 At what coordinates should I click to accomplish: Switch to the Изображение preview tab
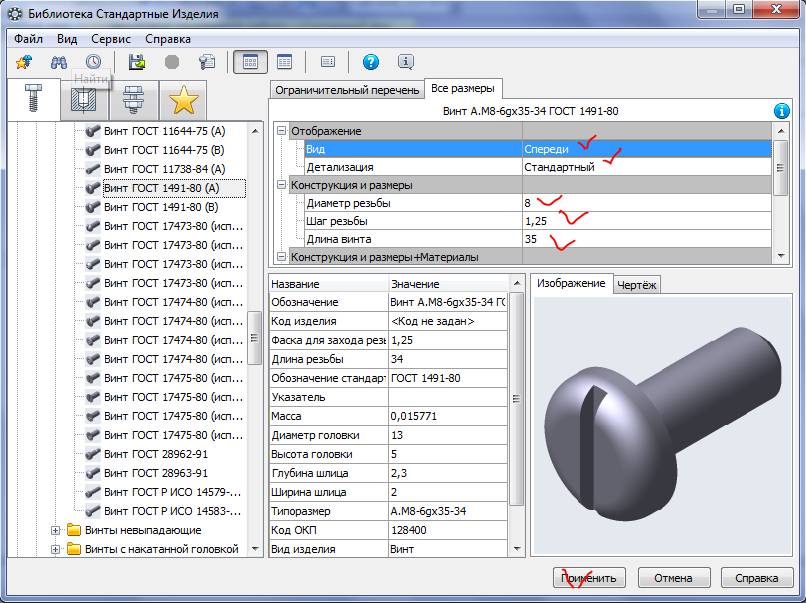[571, 283]
